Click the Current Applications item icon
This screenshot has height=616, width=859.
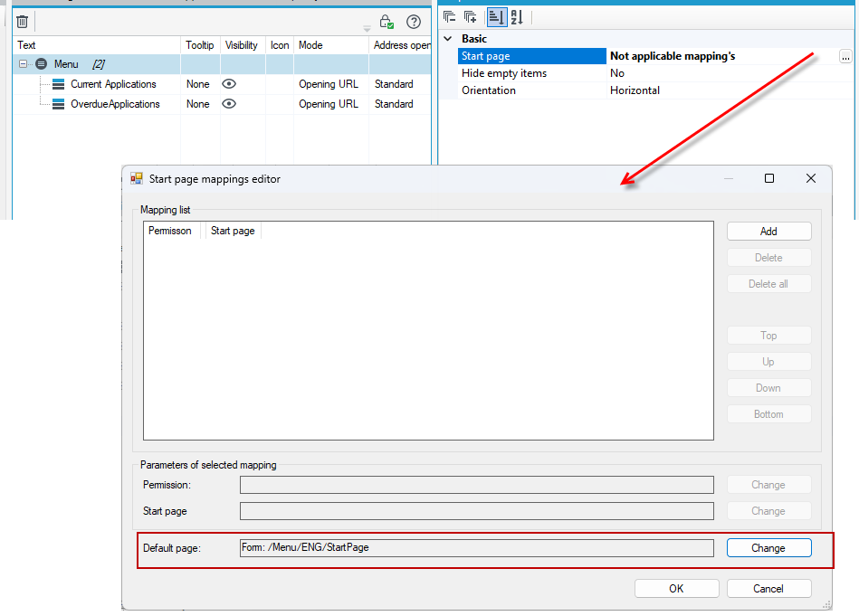[58, 84]
